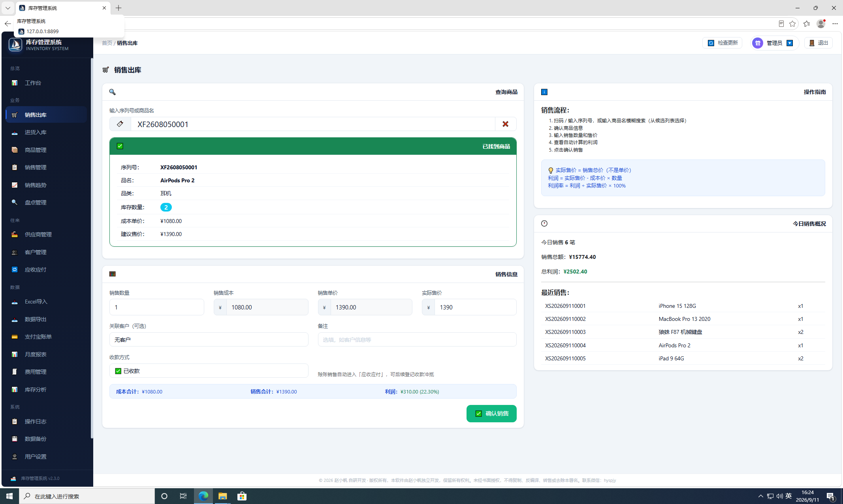The image size is (843, 504).
Task: Expand the 管理员 dropdown arrow
Action: coord(790,43)
